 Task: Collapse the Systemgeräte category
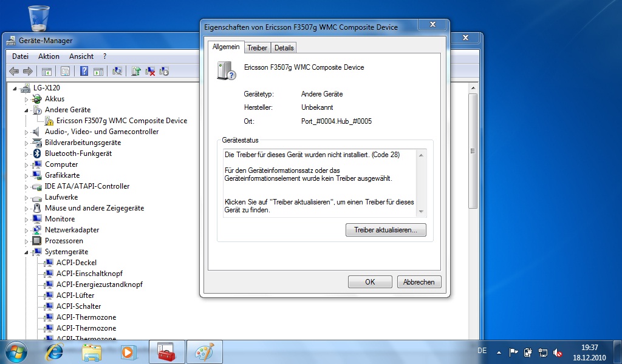pyautogui.click(x=27, y=252)
